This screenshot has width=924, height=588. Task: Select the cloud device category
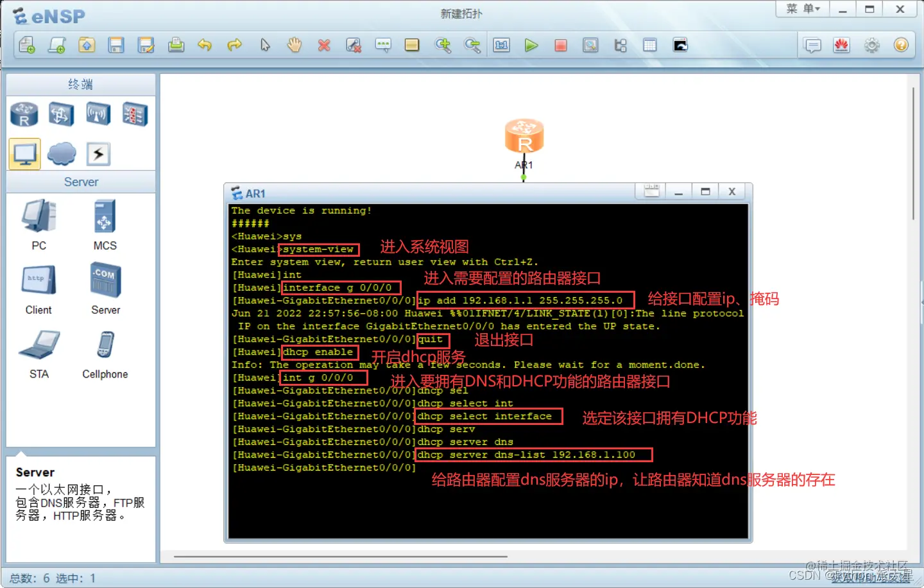pyautogui.click(x=62, y=154)
